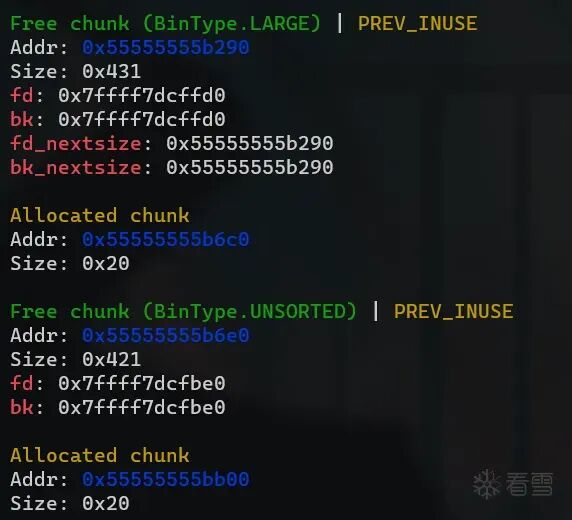Click the fd value 0x7ffff7dcfbe0

click(x=142, y=384)
